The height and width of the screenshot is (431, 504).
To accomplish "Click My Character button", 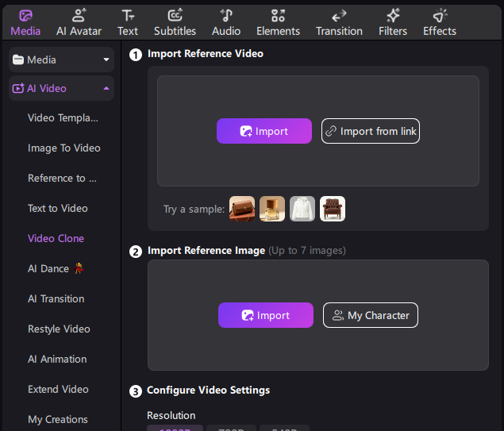I will coord(371,315).
